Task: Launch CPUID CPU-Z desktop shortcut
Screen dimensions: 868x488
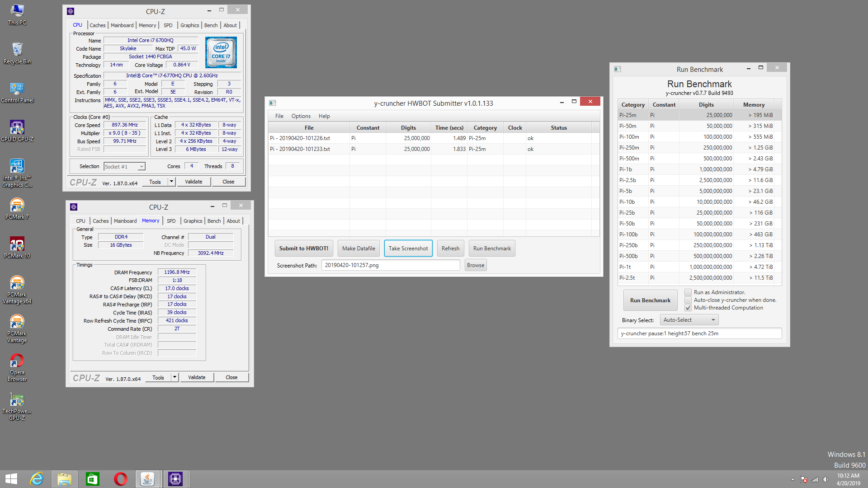Action: tap(17, 131)
